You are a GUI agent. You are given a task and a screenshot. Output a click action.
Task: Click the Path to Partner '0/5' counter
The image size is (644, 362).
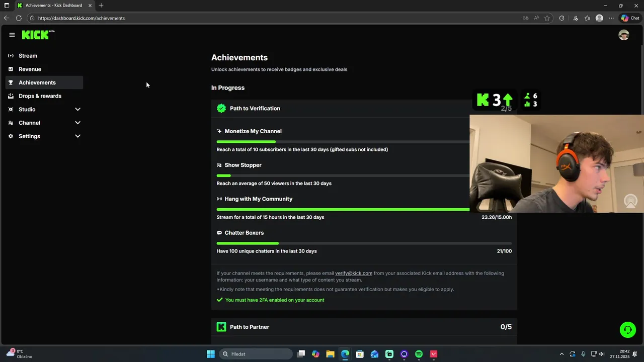[x=506, y=327]
